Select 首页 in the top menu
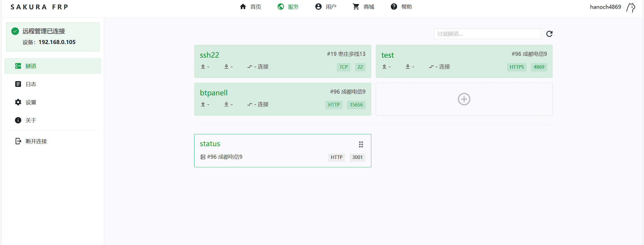 click(x=255, y=7)
